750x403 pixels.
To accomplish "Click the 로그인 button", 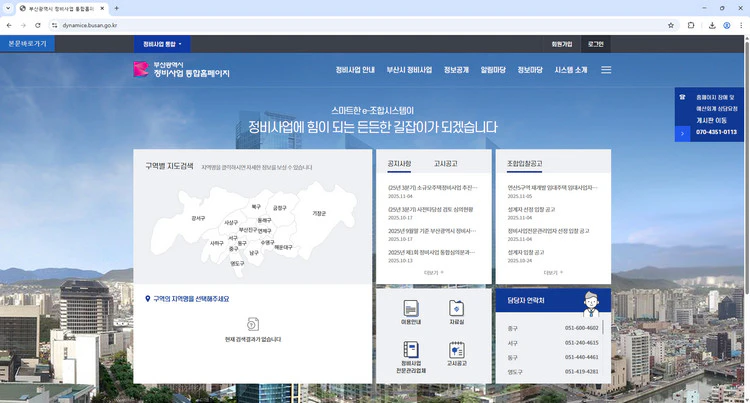I will 596,44.
